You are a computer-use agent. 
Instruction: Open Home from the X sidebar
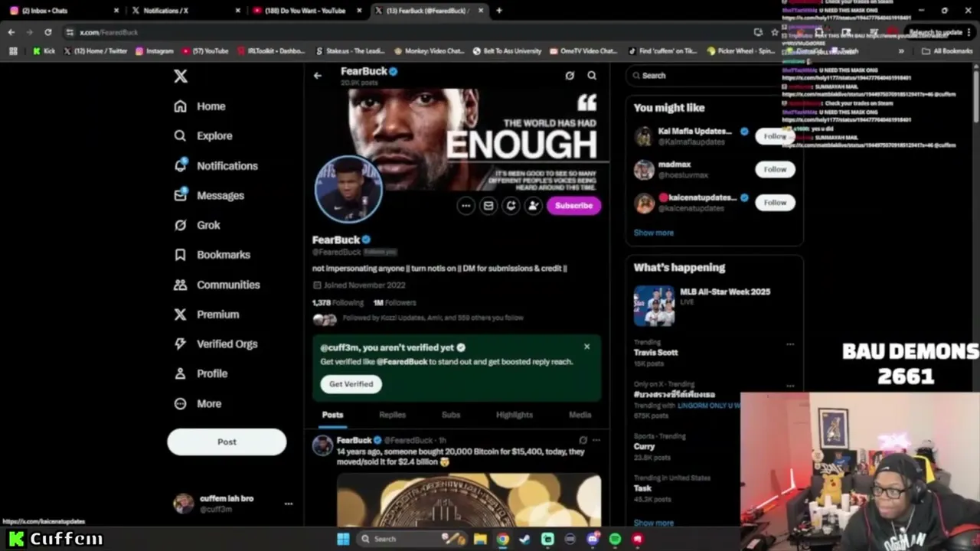click(x=200, y=106)
